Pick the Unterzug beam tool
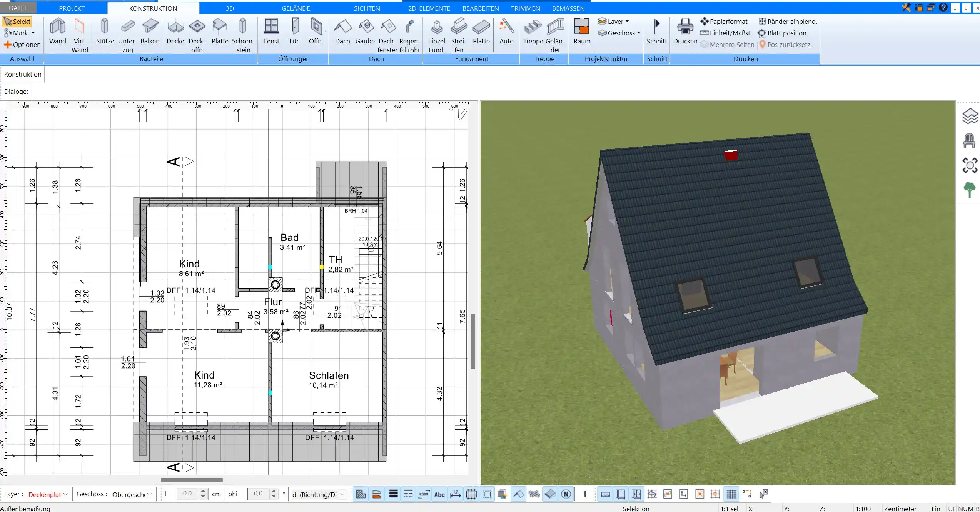 point(127,35)
